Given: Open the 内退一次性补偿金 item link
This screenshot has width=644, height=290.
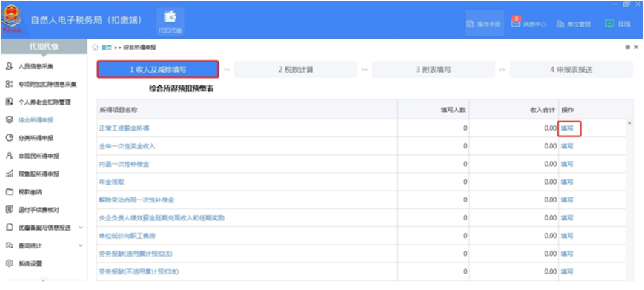Looking at the screenshot, I should [x=124, y=164].
